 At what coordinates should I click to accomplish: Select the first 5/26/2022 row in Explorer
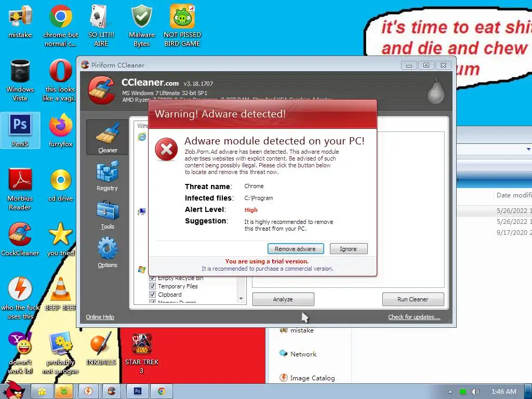(495, 211)
